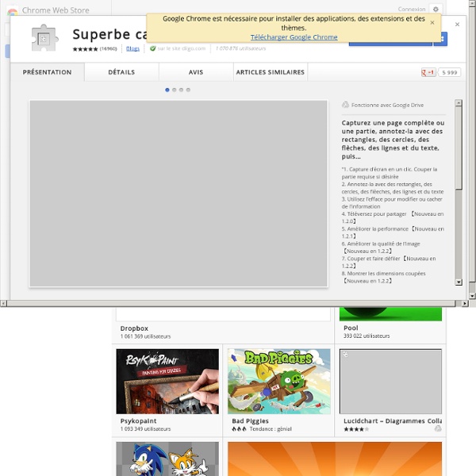Click the large grey screenshot preview
This screenshot has width=476, height=476.
(178, 194)
